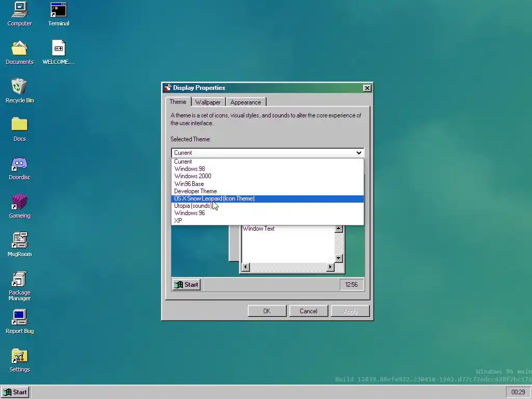The height and width of the screenshot is (399, 532).
Task: Click the preview clock showing 12:56
Action: (351, 285)
